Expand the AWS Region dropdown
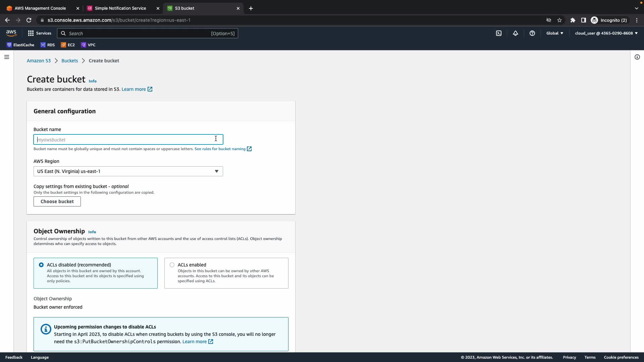This screenshot has width=644, height=362. [x=128, y=171]
